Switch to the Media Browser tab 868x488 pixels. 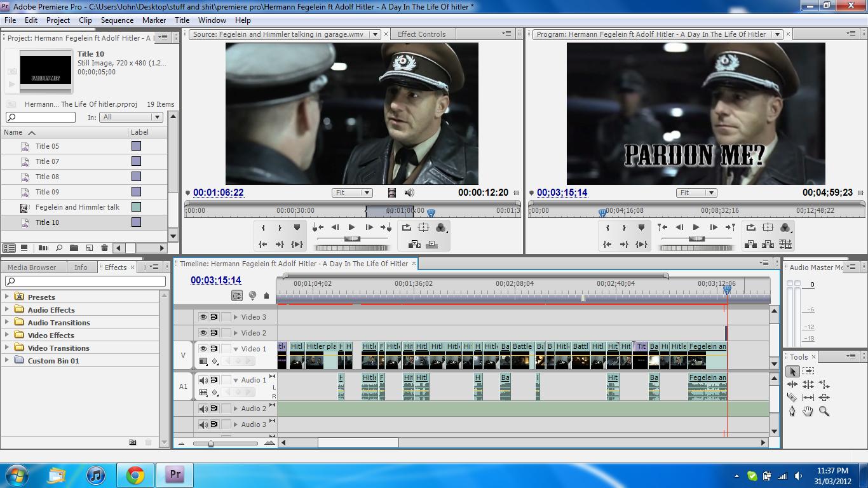[32, 268]
